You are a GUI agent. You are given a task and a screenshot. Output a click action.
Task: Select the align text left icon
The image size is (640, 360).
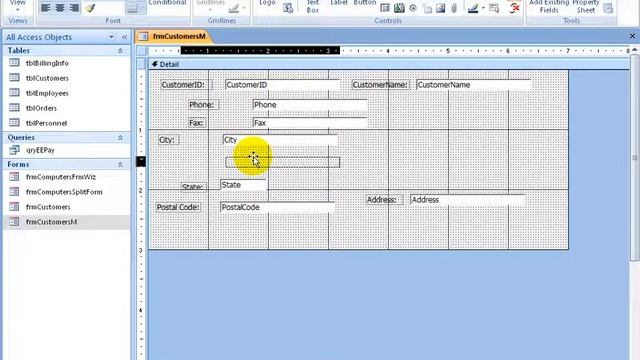pyautogui.click(x=46, y=8)
